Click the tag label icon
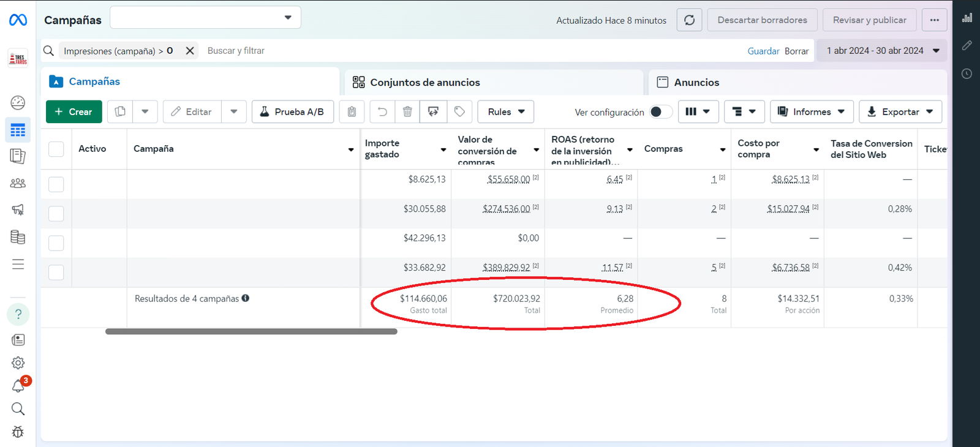The image size is (980, 447). tap(459, 111)
